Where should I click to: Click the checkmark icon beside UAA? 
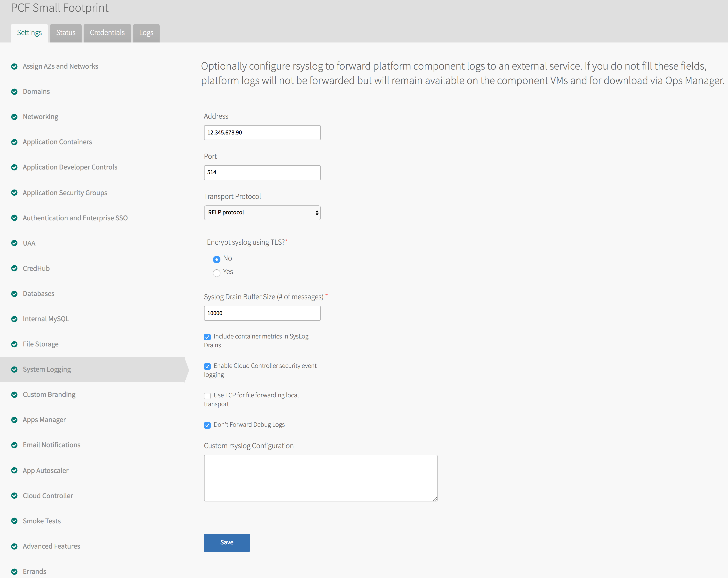pyautogui.click(x=14, y=243)
